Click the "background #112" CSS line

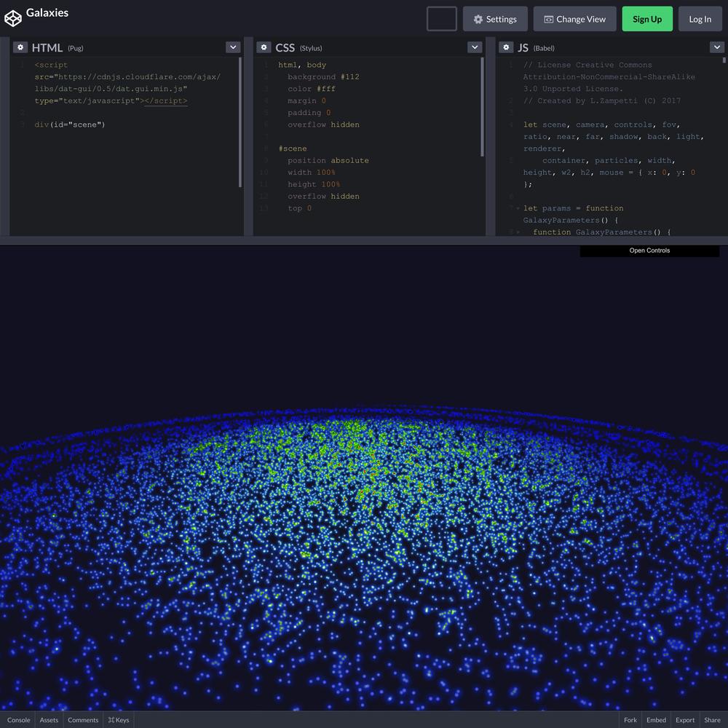pyautogui.click(x=323, y=76)
